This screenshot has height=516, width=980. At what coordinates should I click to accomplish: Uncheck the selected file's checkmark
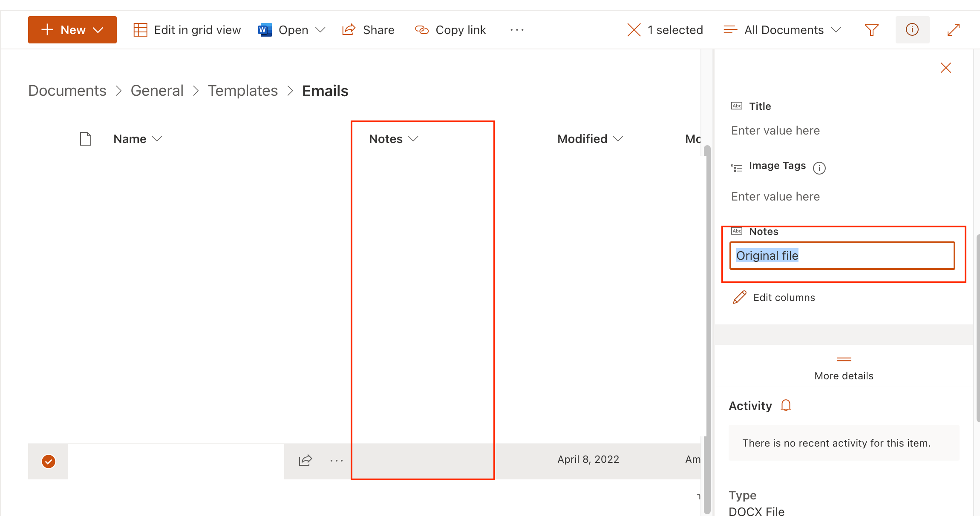click(x=49, y=461)
